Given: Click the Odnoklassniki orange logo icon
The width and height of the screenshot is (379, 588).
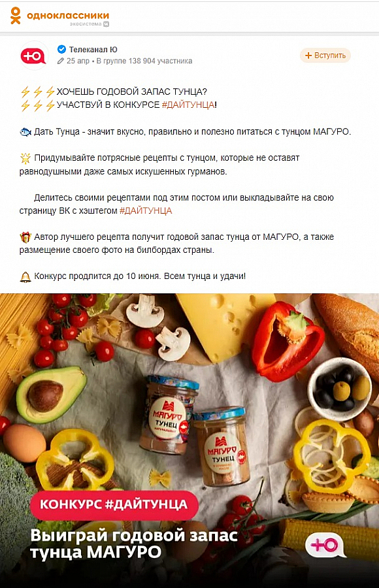Looking at the screenshot, I should (x=15, y=16).
